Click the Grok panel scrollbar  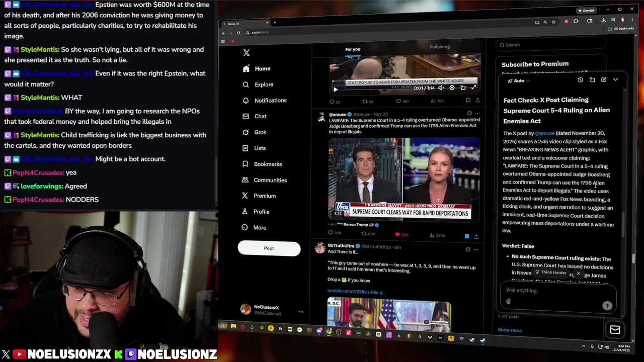(623, 224)
